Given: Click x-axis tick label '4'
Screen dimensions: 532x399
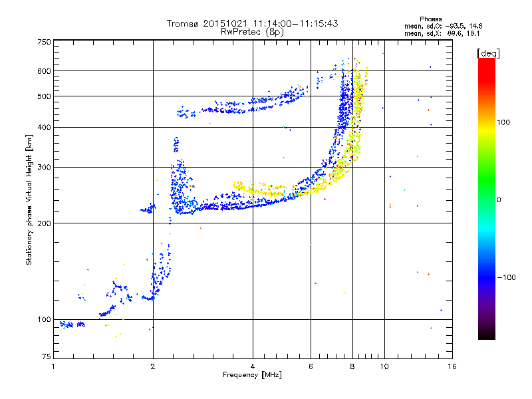Looking at the screenshot, I should click(253, 366).
